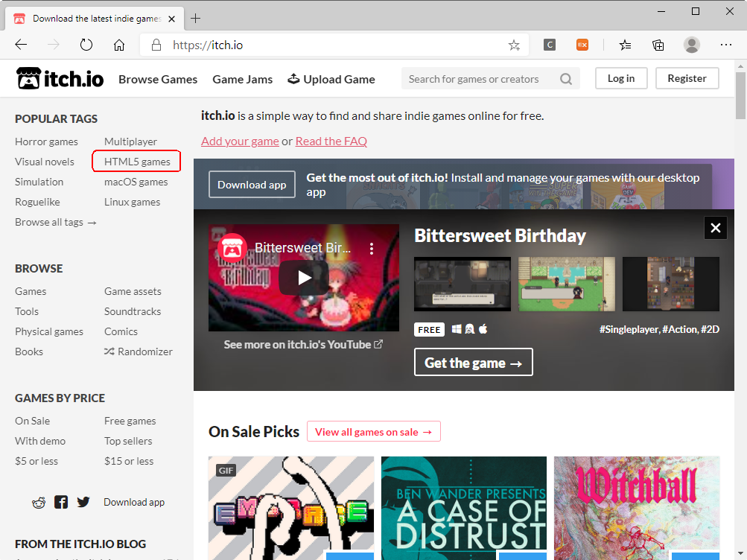Screen dimensions: 747x560
Task: Open second Bittersweet Birthday green screenshot
Action: coord(567,284)
